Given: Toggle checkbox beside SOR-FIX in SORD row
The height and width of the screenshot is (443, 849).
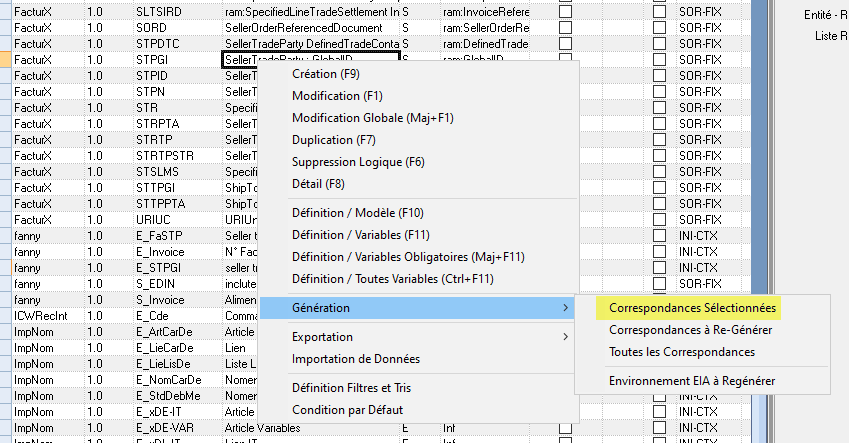Looking at the screenshot, I should pos(659,27).
